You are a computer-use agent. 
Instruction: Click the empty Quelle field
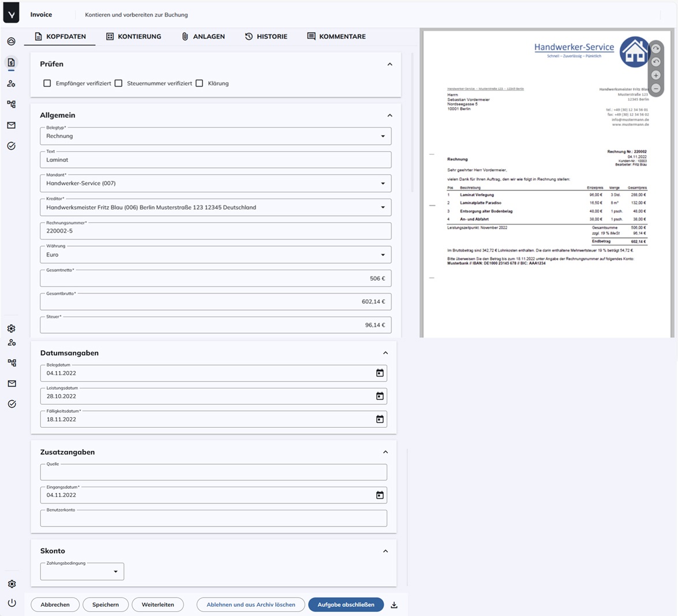213,472
